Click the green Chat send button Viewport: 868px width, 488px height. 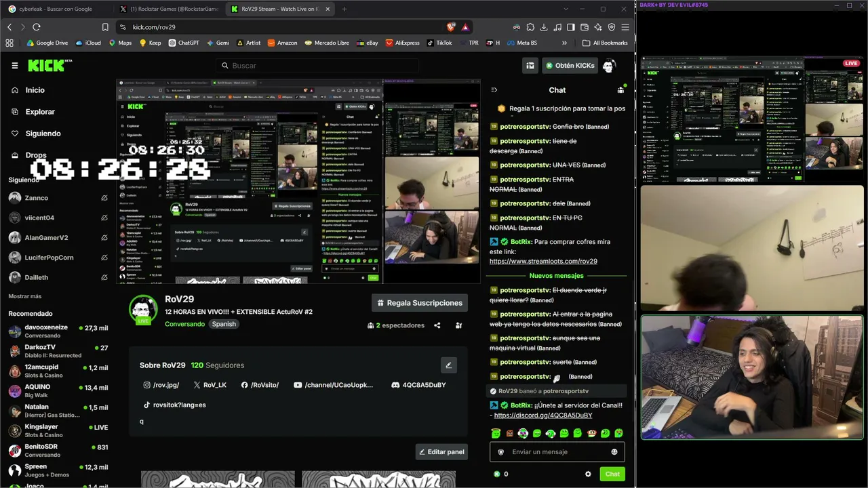pyautogui.click(x=612, y=474)
